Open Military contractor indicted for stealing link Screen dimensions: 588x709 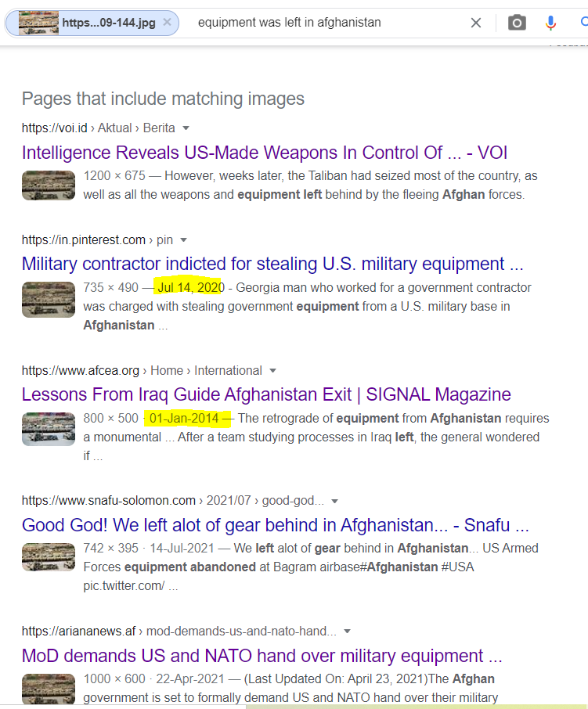272,264
